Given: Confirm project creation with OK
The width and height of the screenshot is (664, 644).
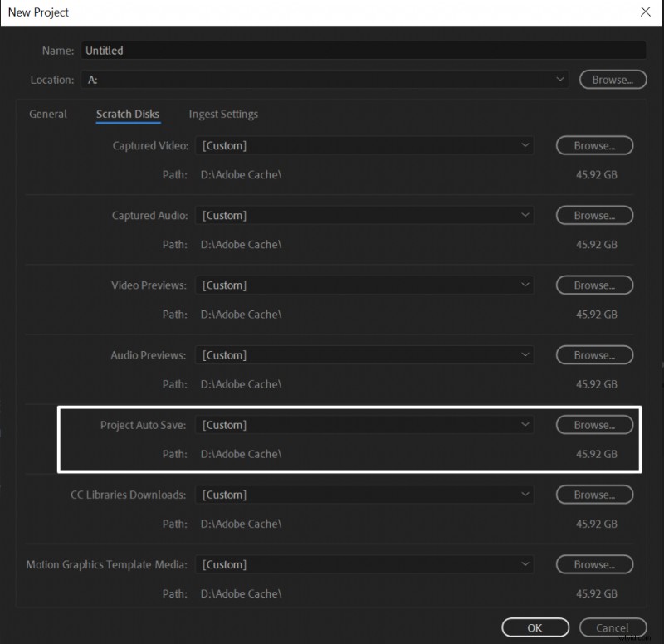Looking at the screenshot, I should [535, 627].
